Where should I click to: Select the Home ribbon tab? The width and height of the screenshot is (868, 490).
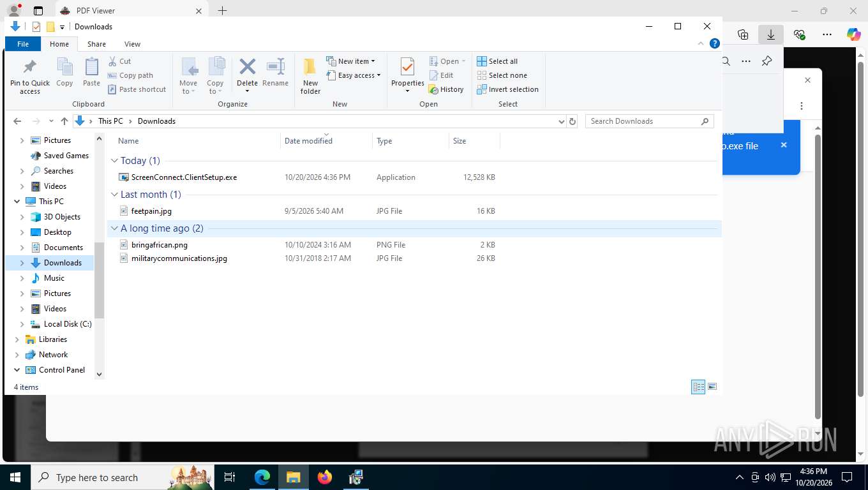point(59,44)
